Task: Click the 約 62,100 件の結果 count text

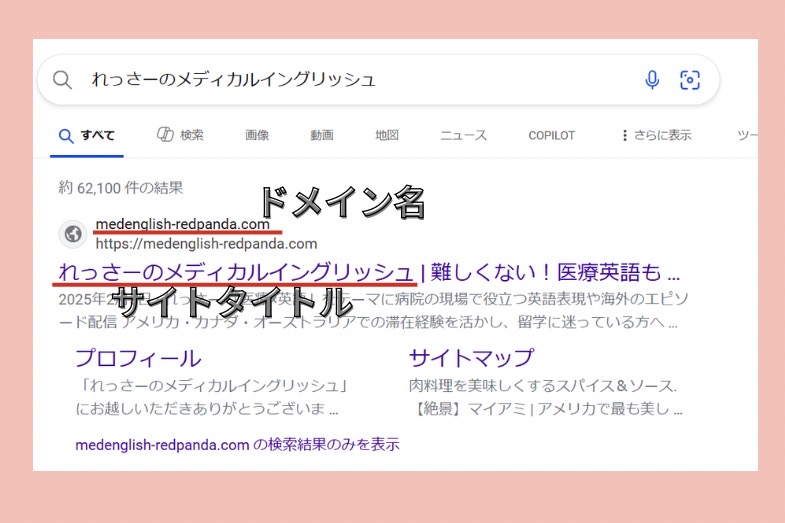Action: click(121, 188)
